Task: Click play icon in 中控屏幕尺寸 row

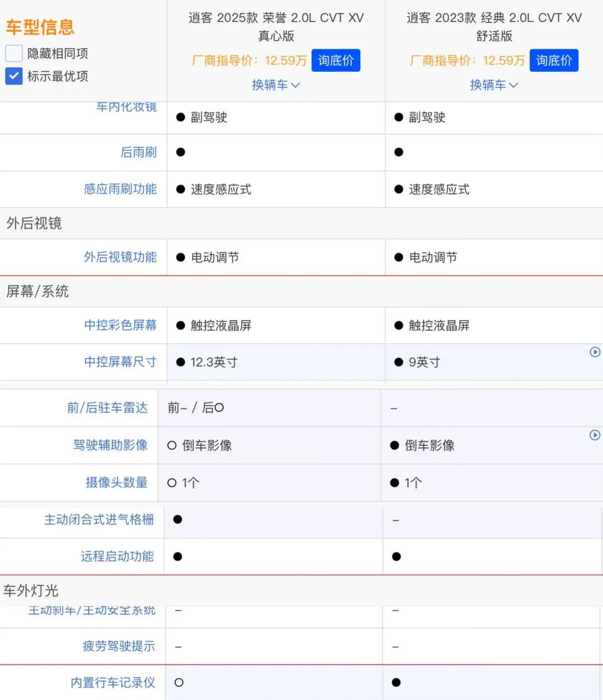Action: (x=595, y=352)
